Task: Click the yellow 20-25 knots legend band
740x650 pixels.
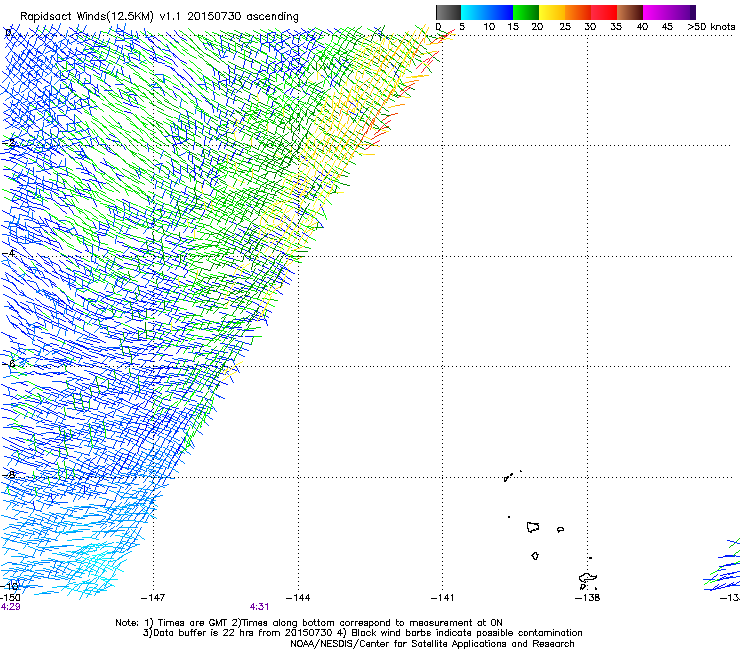Action: point(552,12)
